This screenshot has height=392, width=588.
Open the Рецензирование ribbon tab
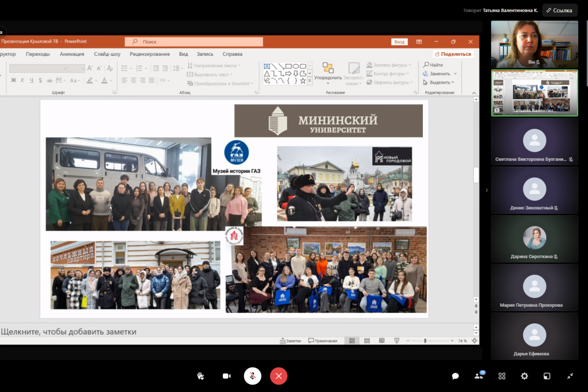[150, 54]
